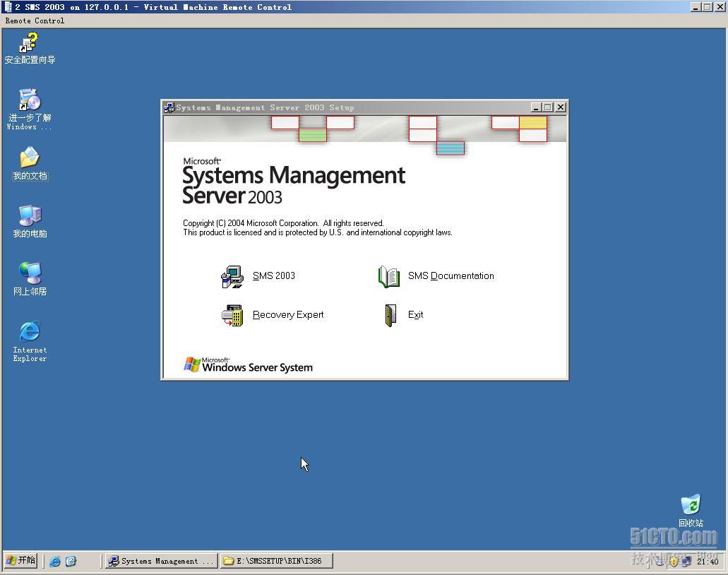
Task: Open the 开始 Start button
Action: tap(21, 560)
